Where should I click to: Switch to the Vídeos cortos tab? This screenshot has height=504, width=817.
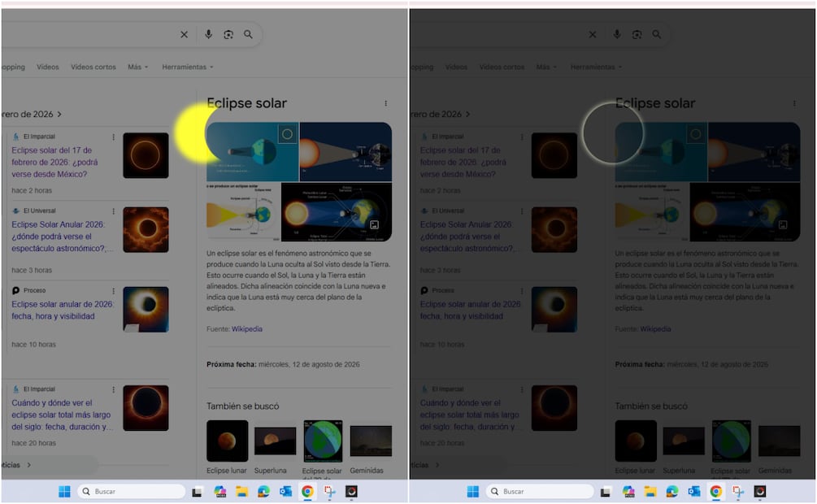[93, 67]
